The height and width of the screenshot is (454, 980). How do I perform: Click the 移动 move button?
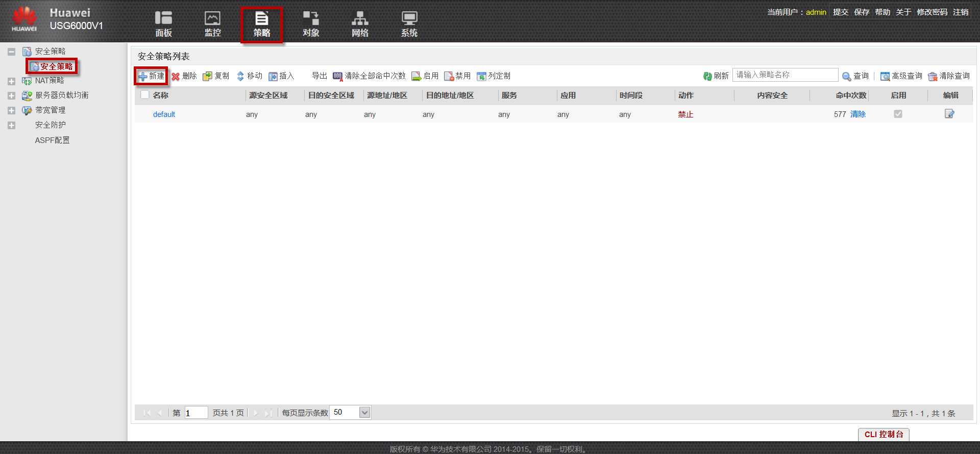[250, 76]
